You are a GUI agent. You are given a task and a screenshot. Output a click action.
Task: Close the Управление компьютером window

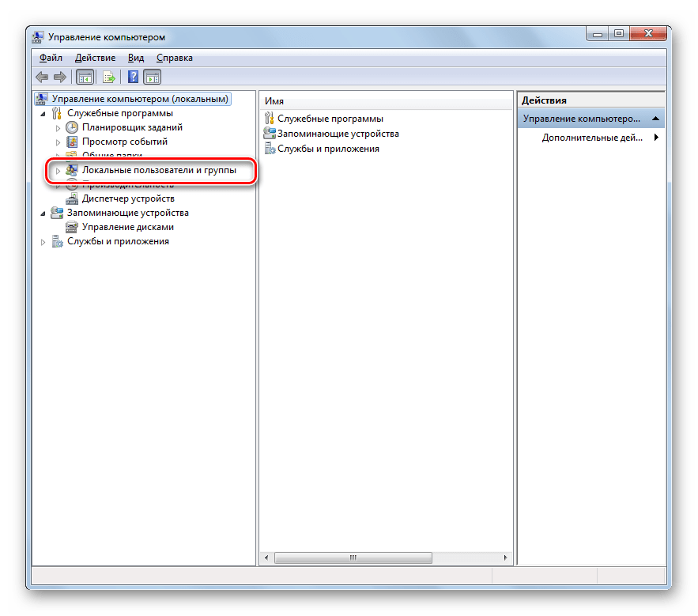pyautogui.click(x=648, y=33)
